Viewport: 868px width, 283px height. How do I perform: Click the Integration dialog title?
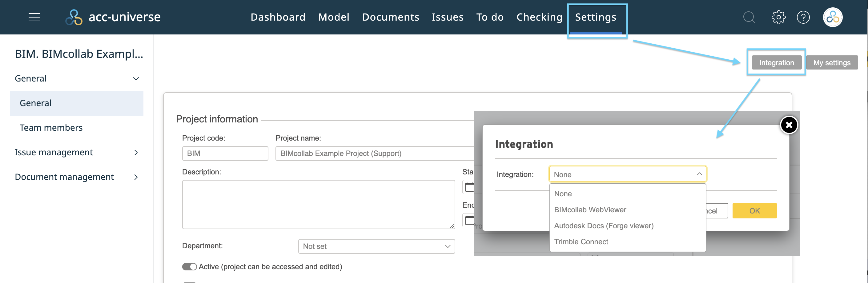pyautogui.click(x=524, y=144)
